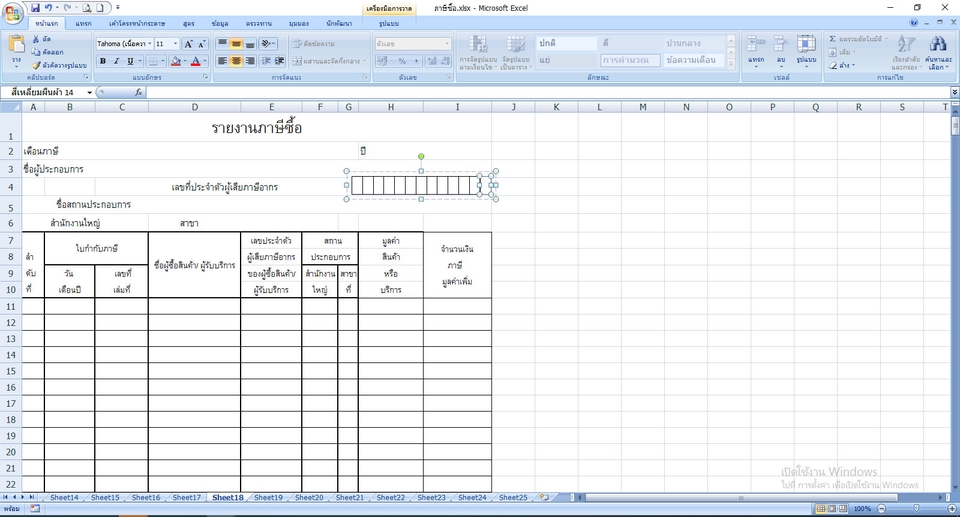Open the text orientation dropdown
Viewport: 960px width, 517px height.
(268, 43)
